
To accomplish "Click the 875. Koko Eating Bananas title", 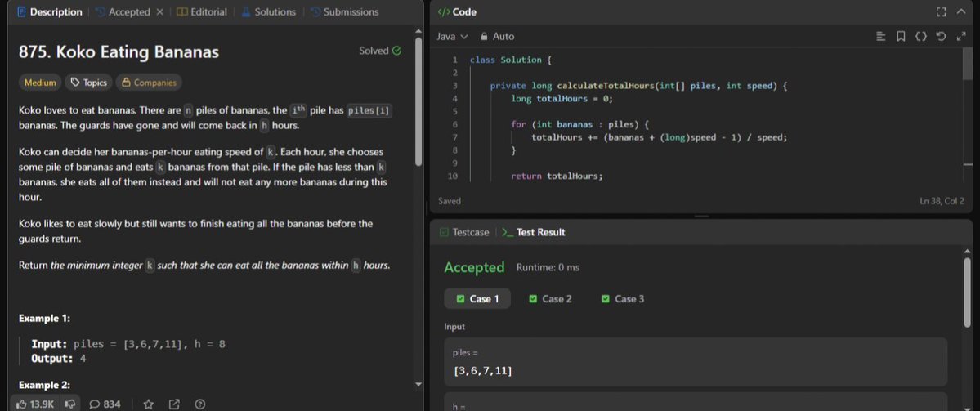I will pyautogui.click(x=119, y=51).
